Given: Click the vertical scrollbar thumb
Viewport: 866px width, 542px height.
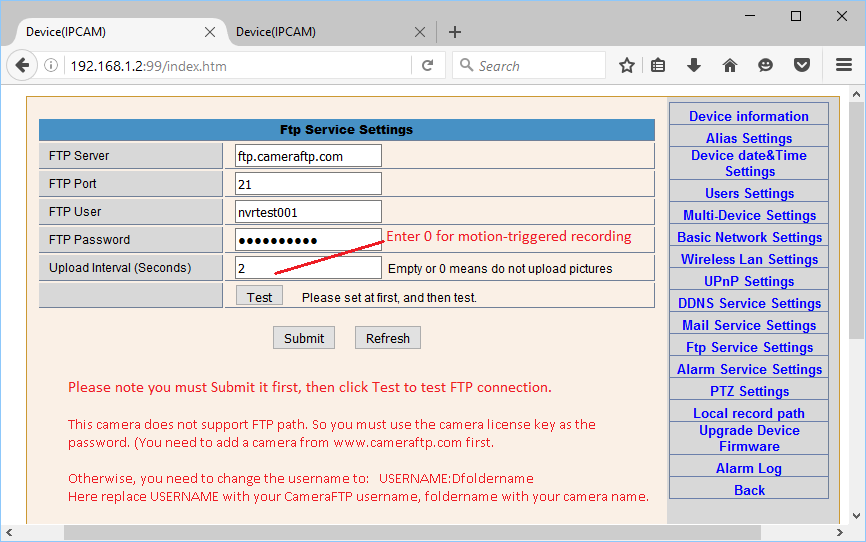Looking at the screenshot, I should [x=856, y=221].
